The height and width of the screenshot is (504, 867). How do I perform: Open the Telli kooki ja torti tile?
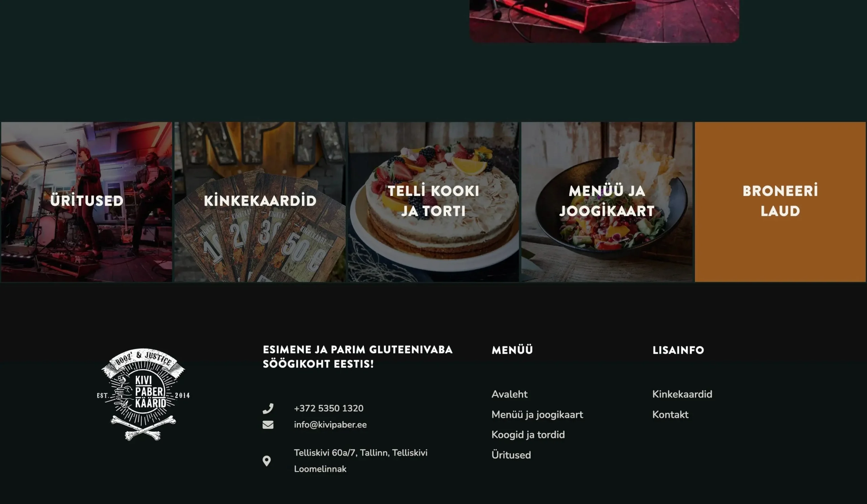pos(433,202)
